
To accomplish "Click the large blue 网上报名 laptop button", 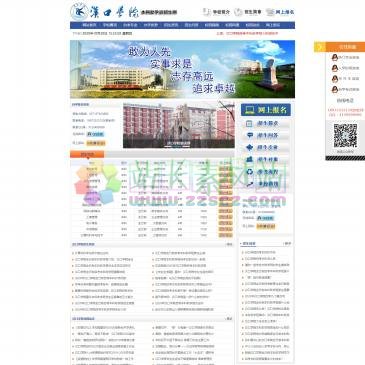I will point(266,110).
